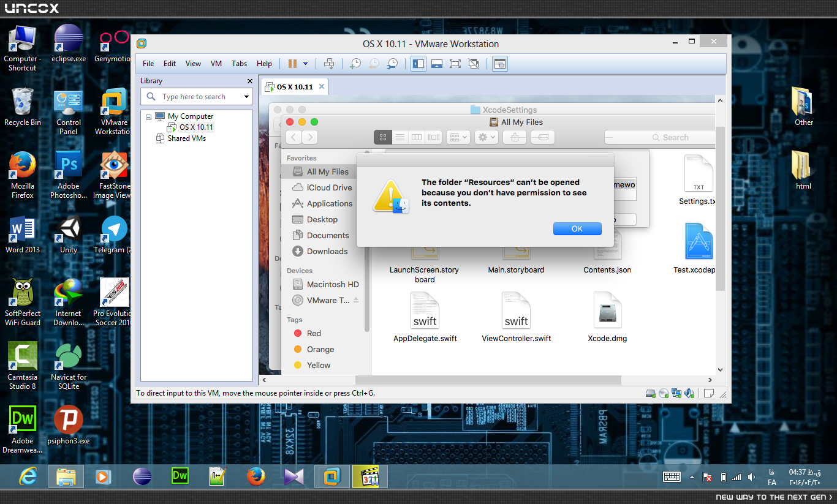
Task: Open the Tabs menu
Action: (x=240, y=64)
